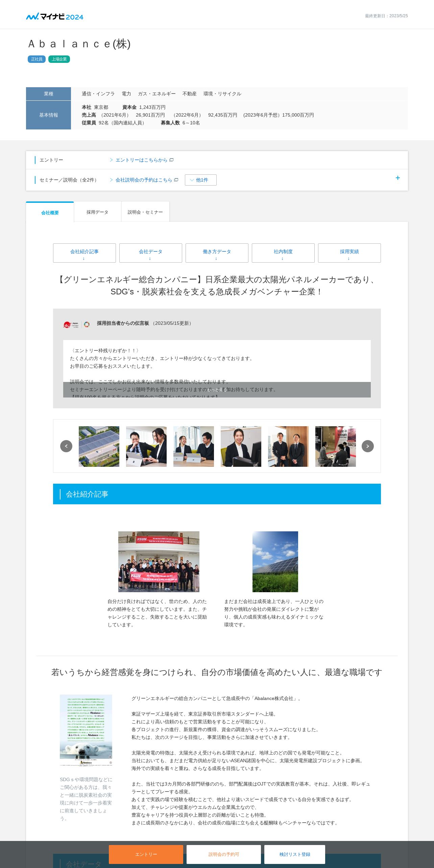The width and height of the screenshot is (434, 868).
Task: Open 会社説明会の予約はこちら link
Action: [x=144, y=180]
